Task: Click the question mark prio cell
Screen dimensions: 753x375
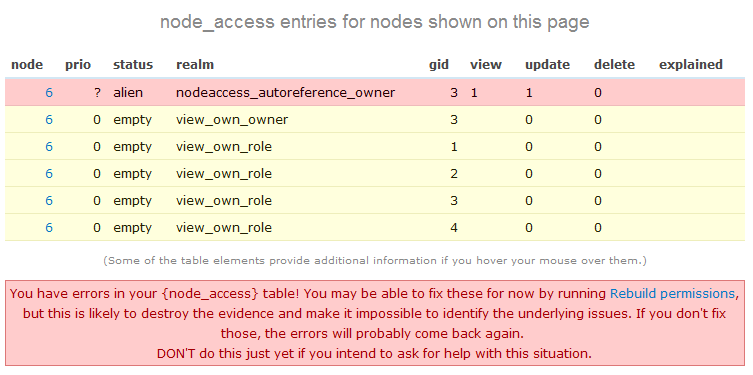Action: click(x=97, y=93)
